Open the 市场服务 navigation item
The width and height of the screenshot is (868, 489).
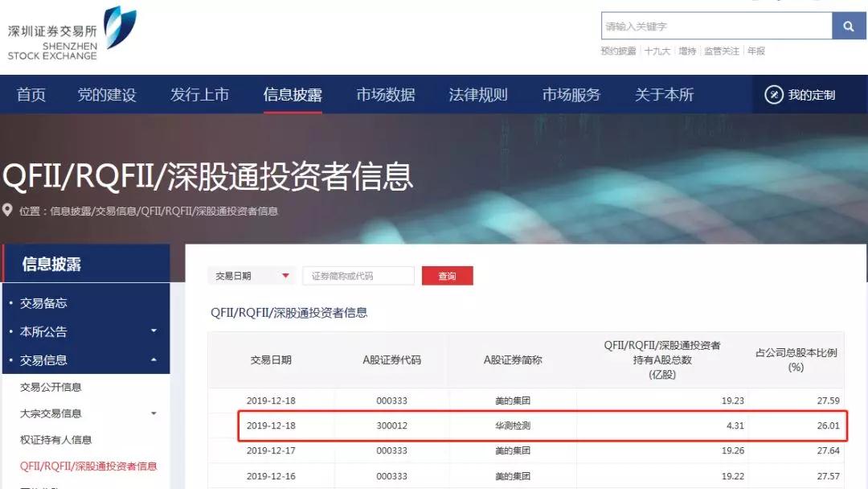click(x=571, y=95)
